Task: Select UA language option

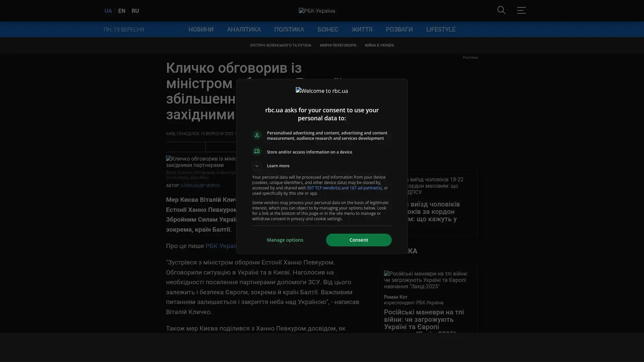Action: (108, 11)
